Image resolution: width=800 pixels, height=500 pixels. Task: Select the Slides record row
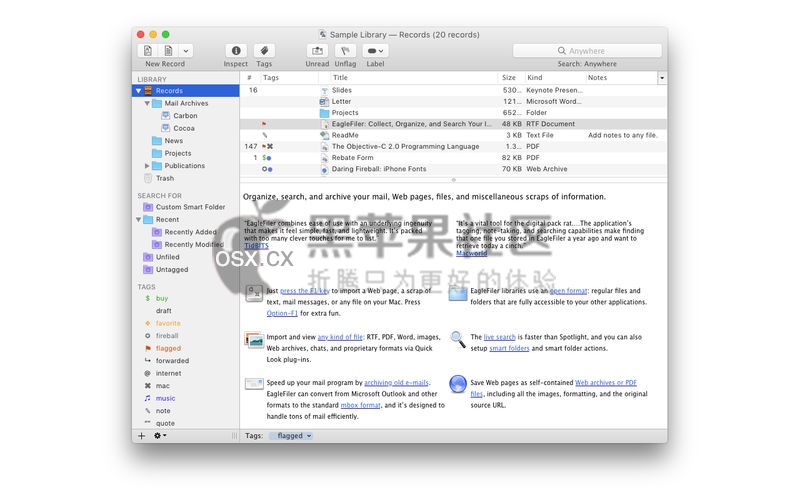453,90
